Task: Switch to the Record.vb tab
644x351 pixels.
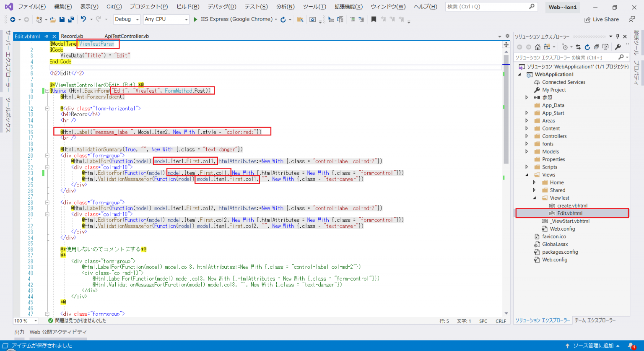Action: click(x=72, y=36)
